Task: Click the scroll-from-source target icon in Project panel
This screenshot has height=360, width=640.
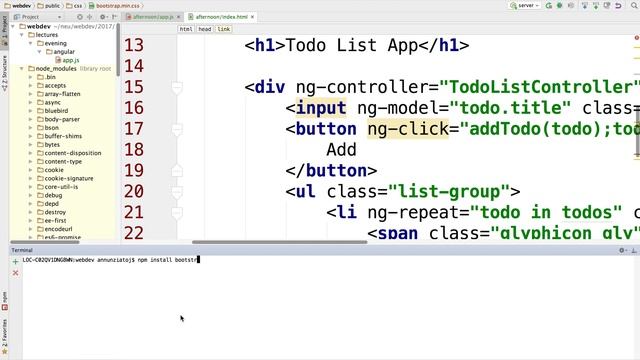Action: [80, 17]
